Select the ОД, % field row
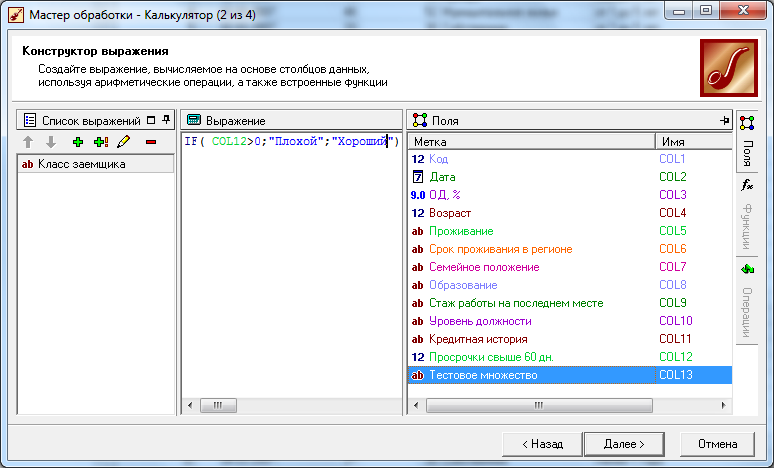 click(570, 195)
